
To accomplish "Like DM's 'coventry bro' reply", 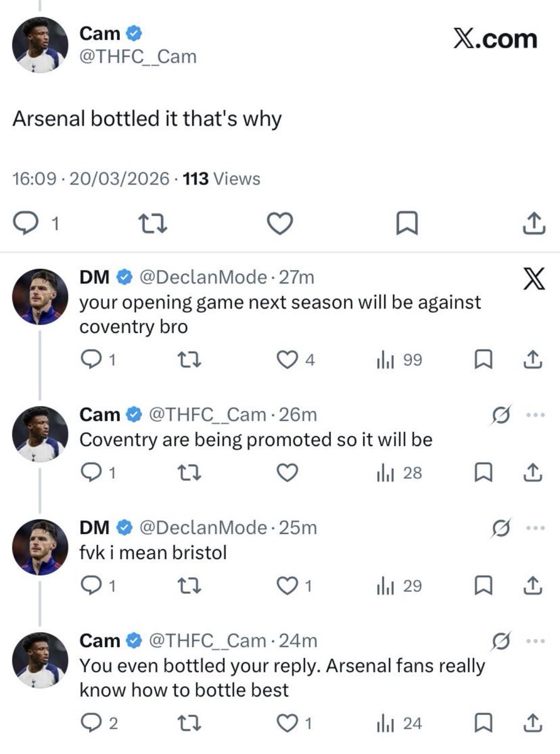I will 287,360.
